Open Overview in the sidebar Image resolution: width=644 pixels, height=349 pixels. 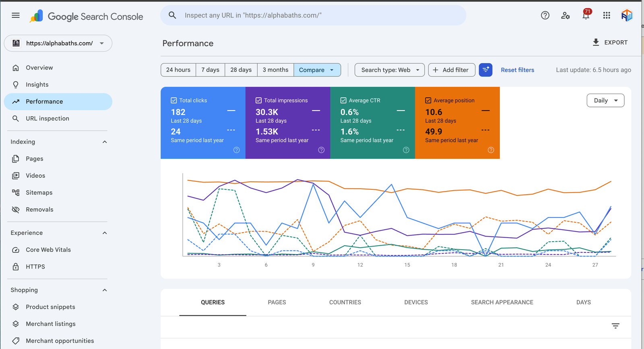tap(58, 68)
